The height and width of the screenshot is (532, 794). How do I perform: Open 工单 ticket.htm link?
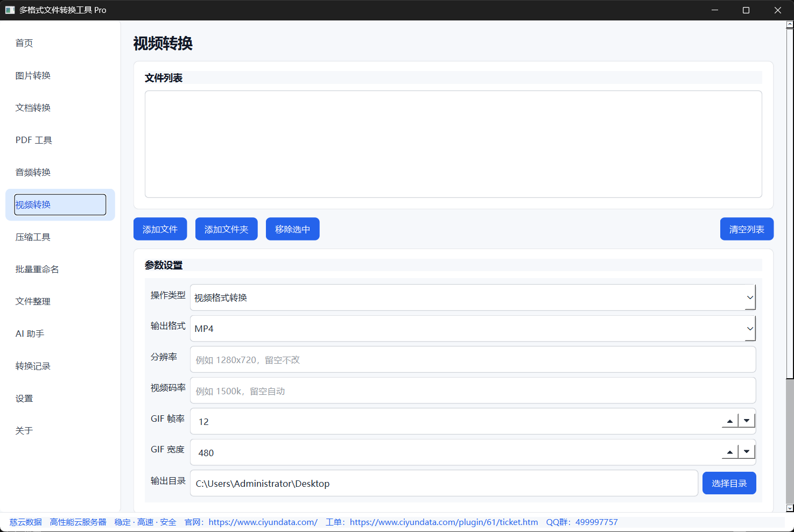tap(444, 522)
